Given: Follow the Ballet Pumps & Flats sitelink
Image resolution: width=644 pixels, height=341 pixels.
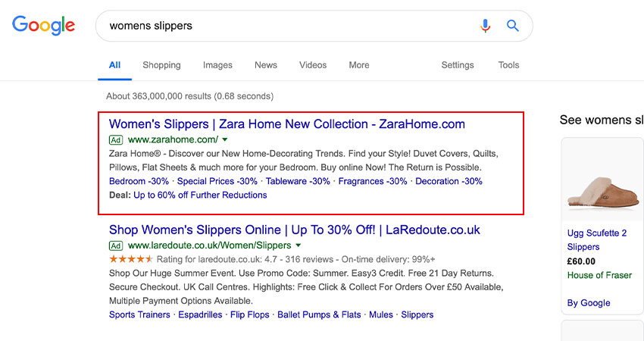Looking at the screenshot, I should [x=319, y=314].
